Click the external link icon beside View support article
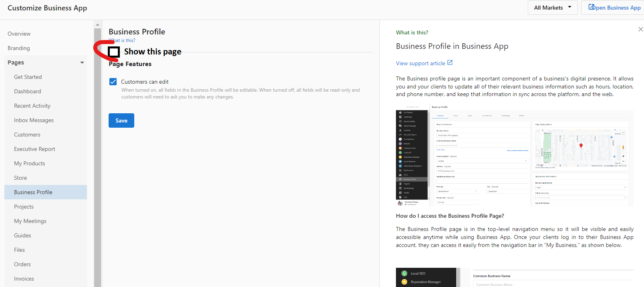 tap(450, 63)
